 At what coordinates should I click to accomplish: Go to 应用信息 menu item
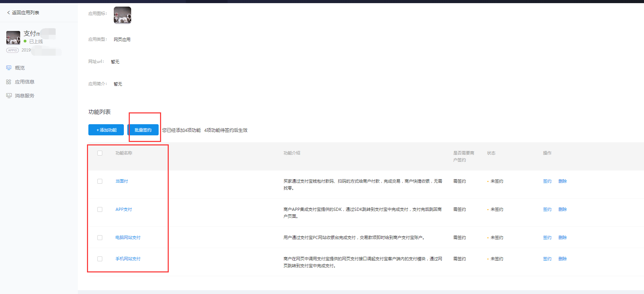click(25, 82)
